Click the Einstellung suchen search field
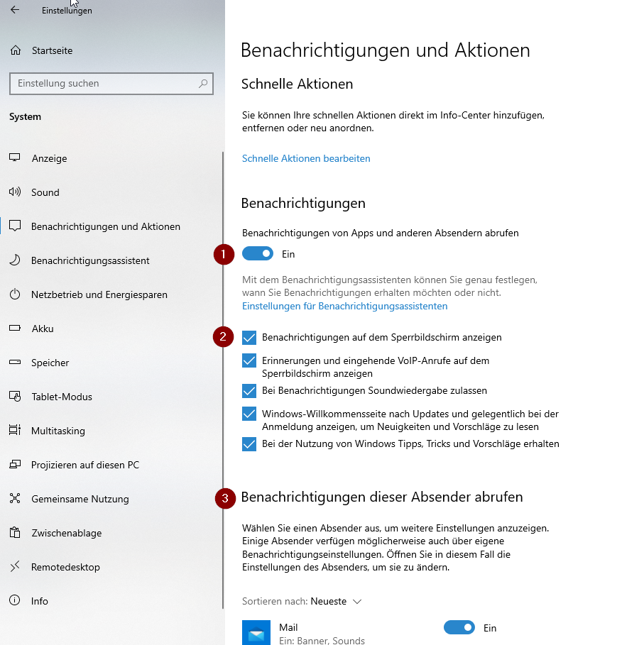This screenshot has width=644, height=645. coord(111,84)
